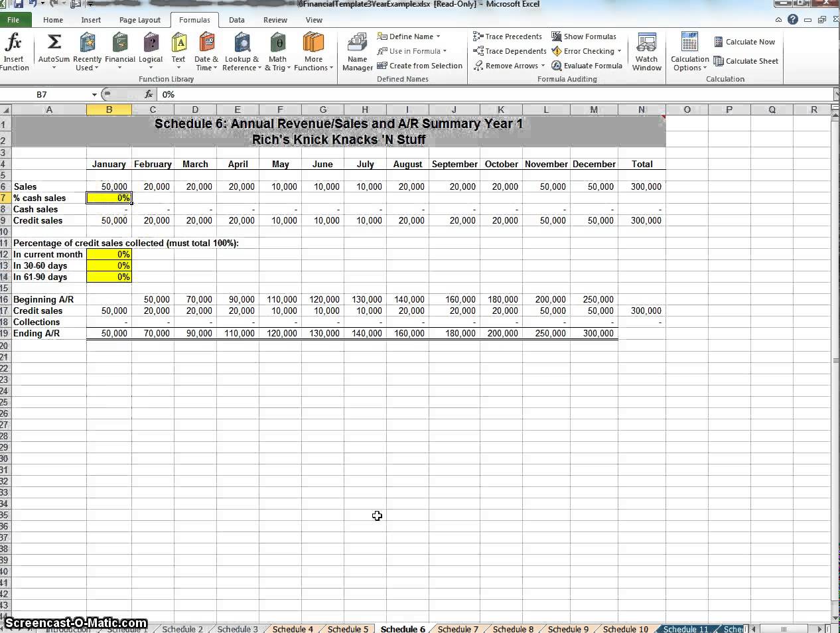This screenshot has height=633, width=840.
Task: Open the Logical functions library
Action: pyautogui.click(x=151, y=44)
